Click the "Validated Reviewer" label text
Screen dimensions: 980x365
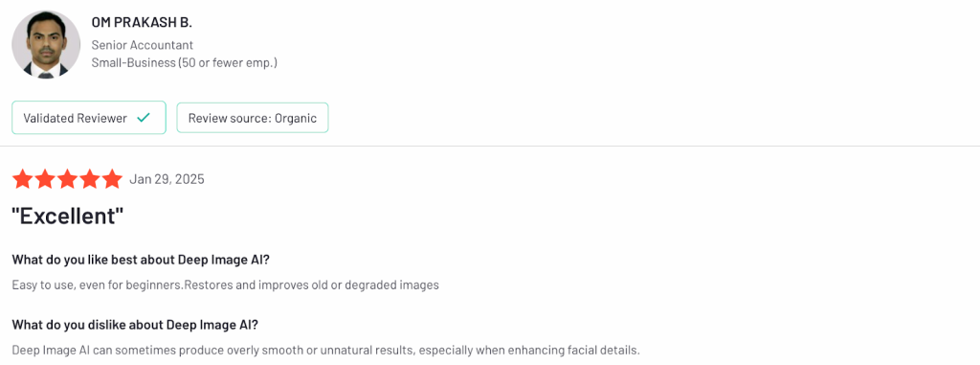75,118
